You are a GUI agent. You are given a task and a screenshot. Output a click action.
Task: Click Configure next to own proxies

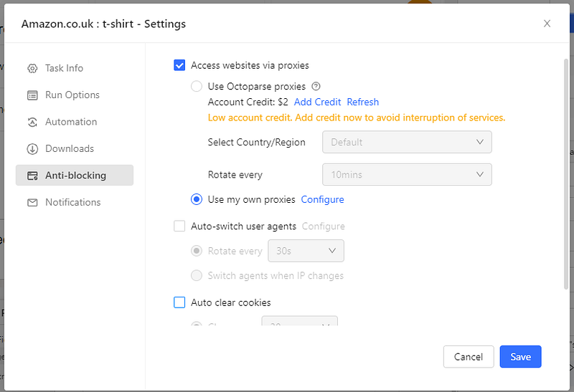pos(322,199)
